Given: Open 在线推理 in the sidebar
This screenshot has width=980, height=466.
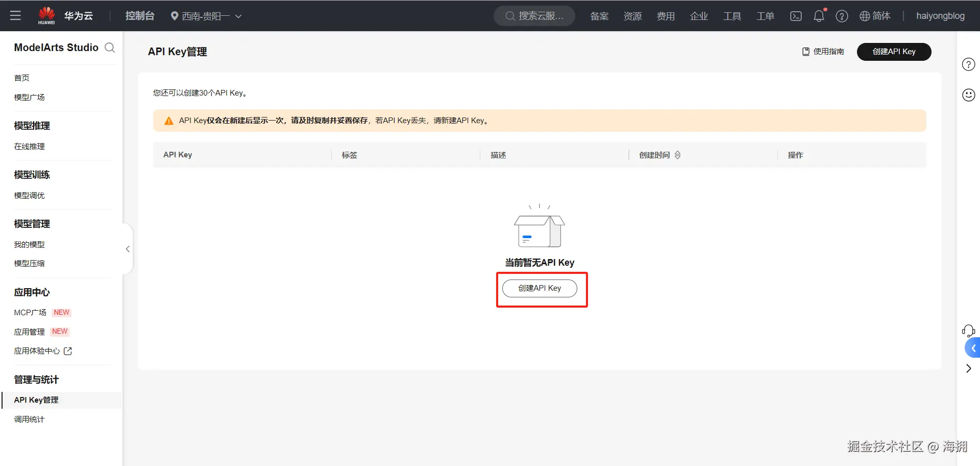Looking at the screenshot, I should pos(30,146).
